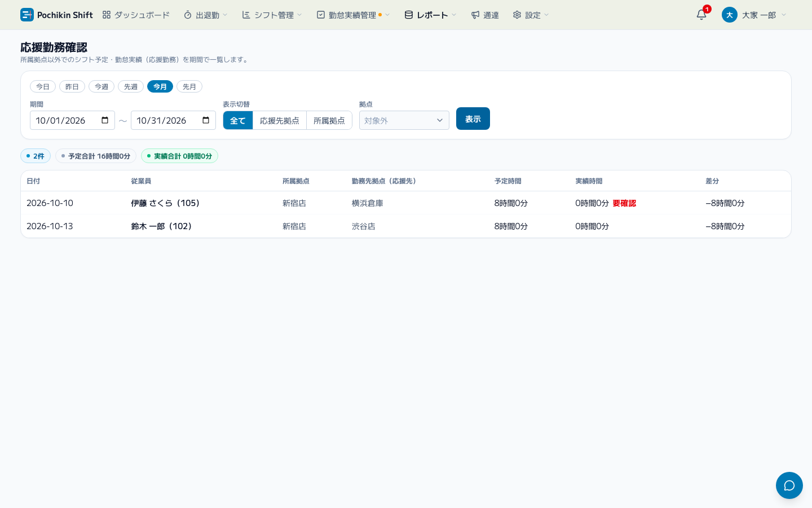This screenshot has width=812, height=508.
Task: Switch display to 応援先拠点
Action: (280, 120)
